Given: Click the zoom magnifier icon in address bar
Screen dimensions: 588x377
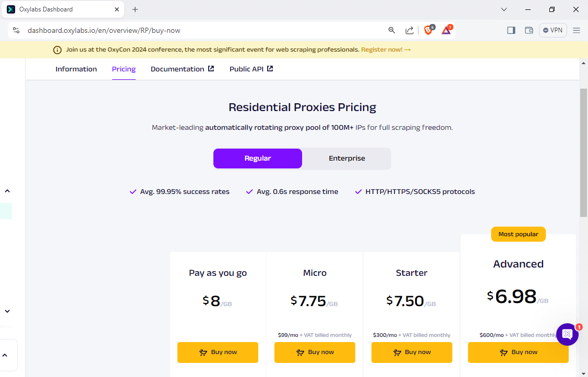Looking at the screenshot, I should (x=392, y=30).
